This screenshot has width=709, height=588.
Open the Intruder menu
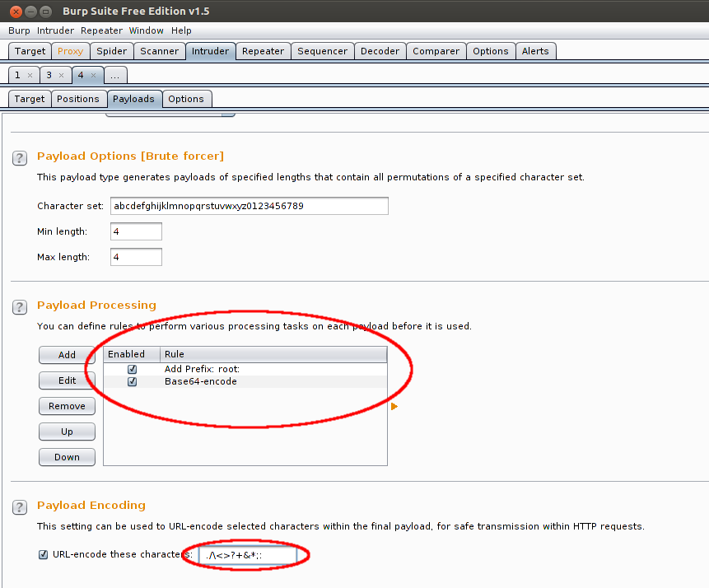click(x=55, y=30)
